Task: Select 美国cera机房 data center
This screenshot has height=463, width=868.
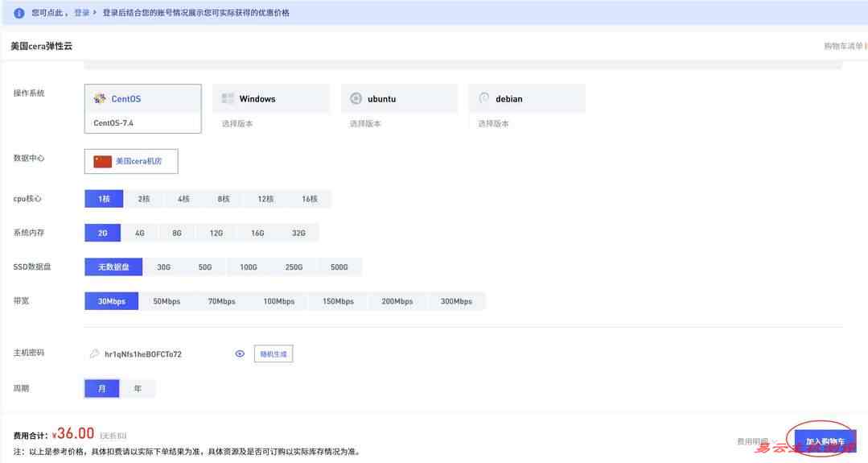Action: coord(131,161)
